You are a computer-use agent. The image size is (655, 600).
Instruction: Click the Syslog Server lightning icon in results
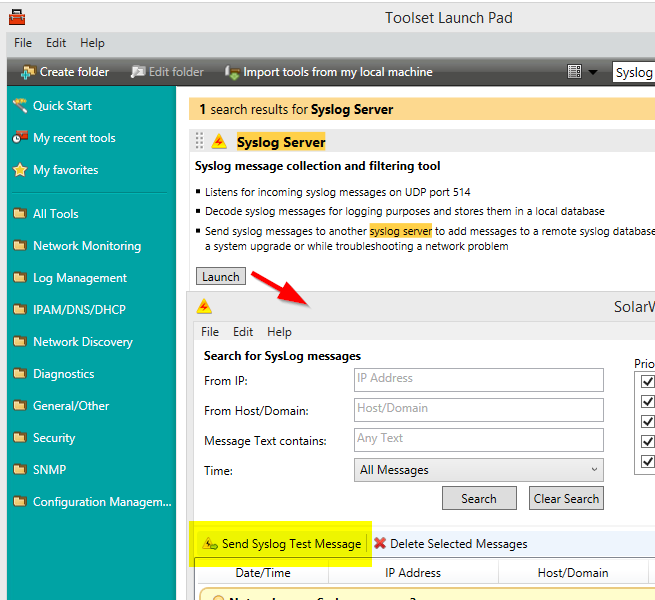click(219, 141)
